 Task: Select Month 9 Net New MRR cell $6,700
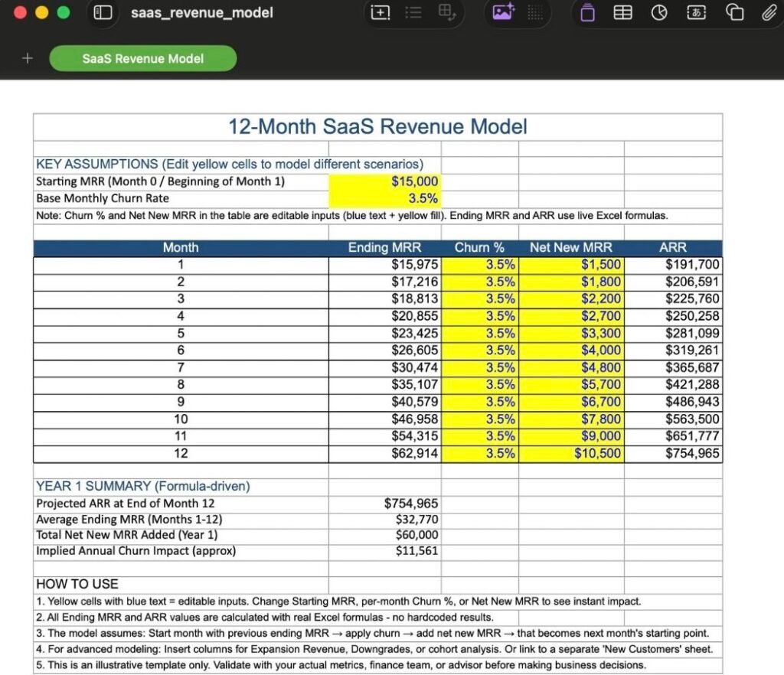pyautogui.click(x=571, y=403)
